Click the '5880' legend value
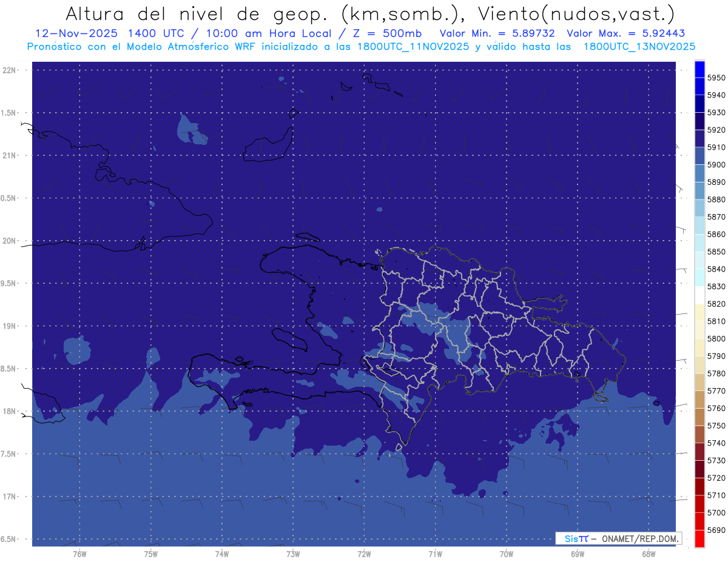 716,199
